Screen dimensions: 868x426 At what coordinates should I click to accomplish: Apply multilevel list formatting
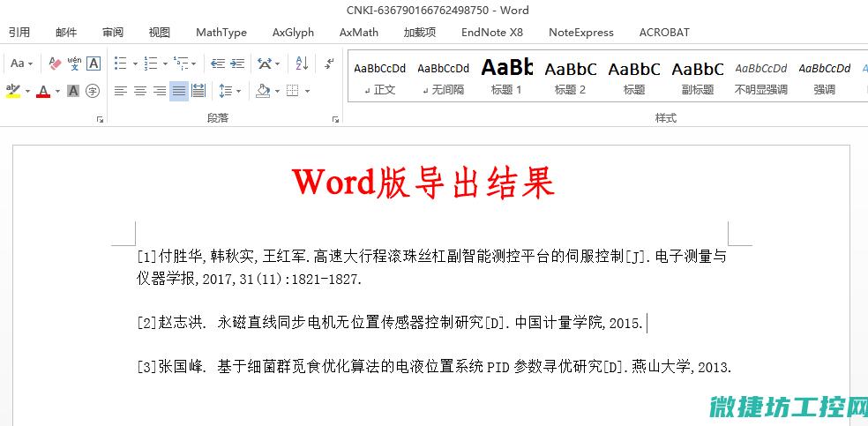(181, 64)
